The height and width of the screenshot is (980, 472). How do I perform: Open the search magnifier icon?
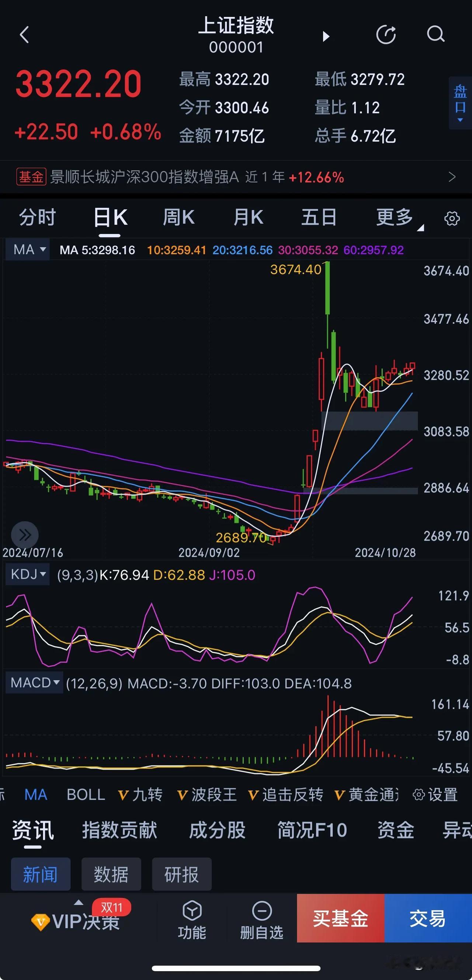pyautogui.click(x=435, y=34)
